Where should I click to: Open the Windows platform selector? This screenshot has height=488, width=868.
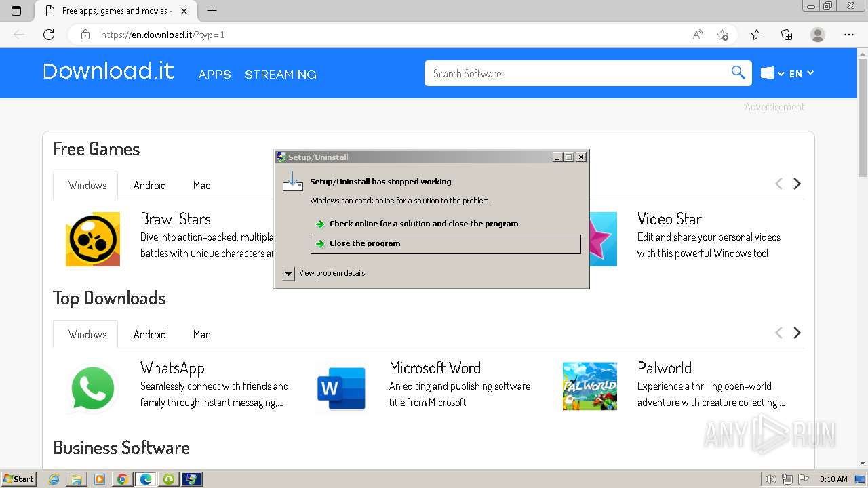point(772,73)
